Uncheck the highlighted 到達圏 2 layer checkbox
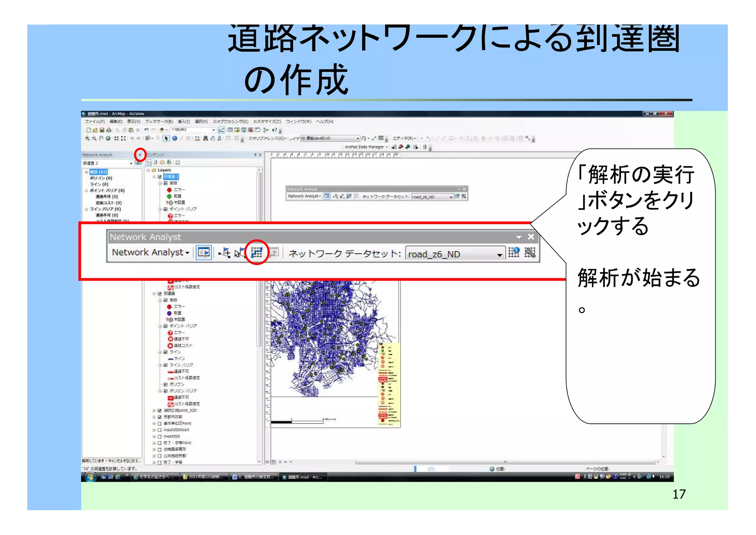The height and width of the screenshot is (535, 756). point(159,177)
